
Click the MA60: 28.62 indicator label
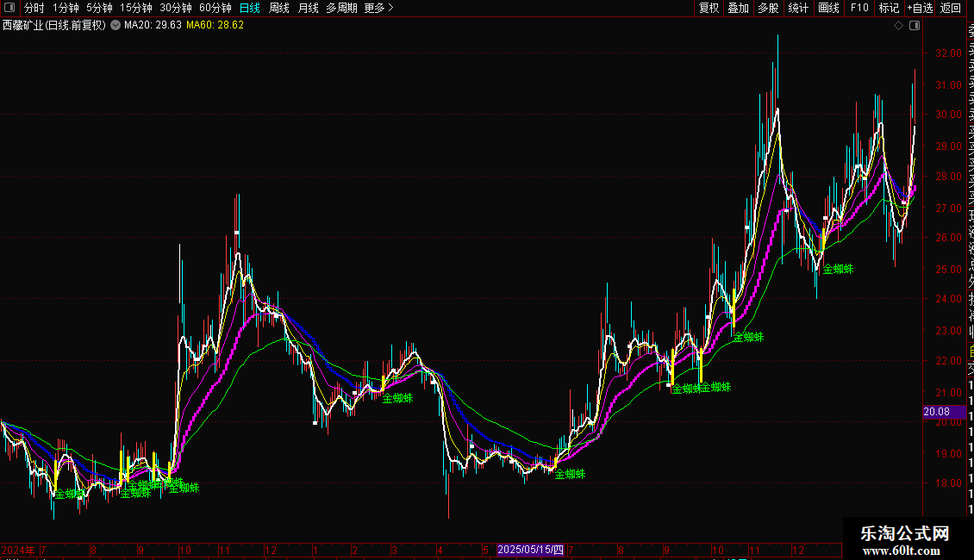(x=215, y=26)
